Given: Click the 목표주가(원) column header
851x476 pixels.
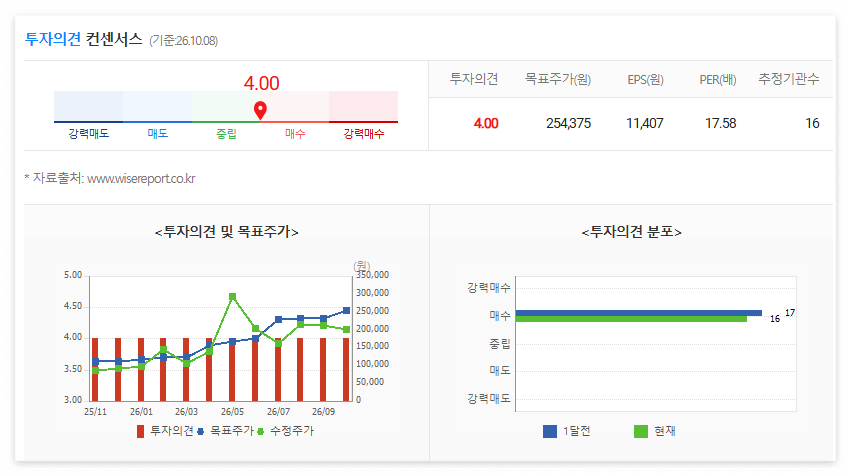Looking at the screenshot, I should 557,79.
